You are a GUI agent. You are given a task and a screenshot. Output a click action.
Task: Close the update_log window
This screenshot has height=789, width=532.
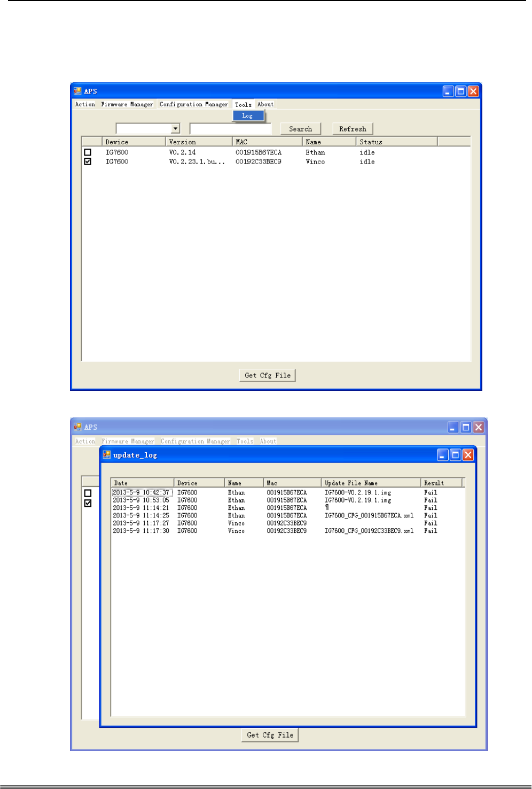tap(468, 455)
